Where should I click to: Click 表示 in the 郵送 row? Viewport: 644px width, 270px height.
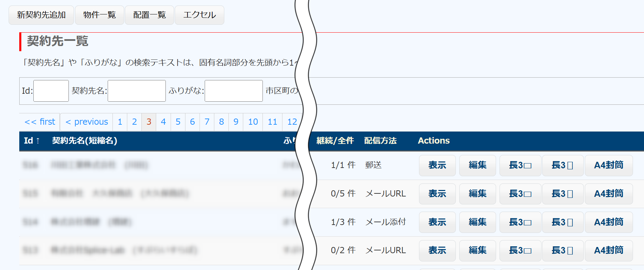437,165
